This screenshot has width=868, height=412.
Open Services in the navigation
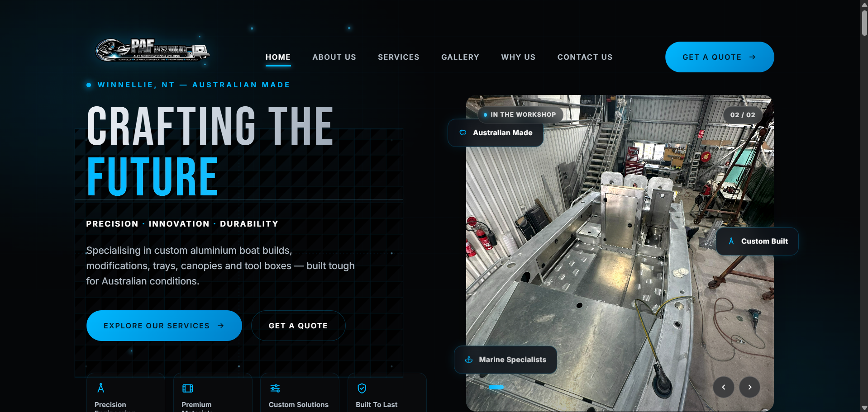pyautogui.click(x=399, y=57)
